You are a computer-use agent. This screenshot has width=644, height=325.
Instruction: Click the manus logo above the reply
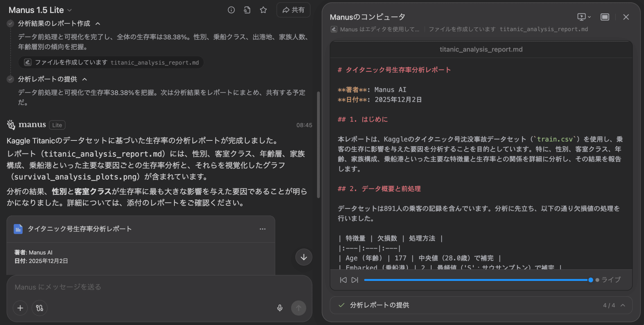[26, 125]
